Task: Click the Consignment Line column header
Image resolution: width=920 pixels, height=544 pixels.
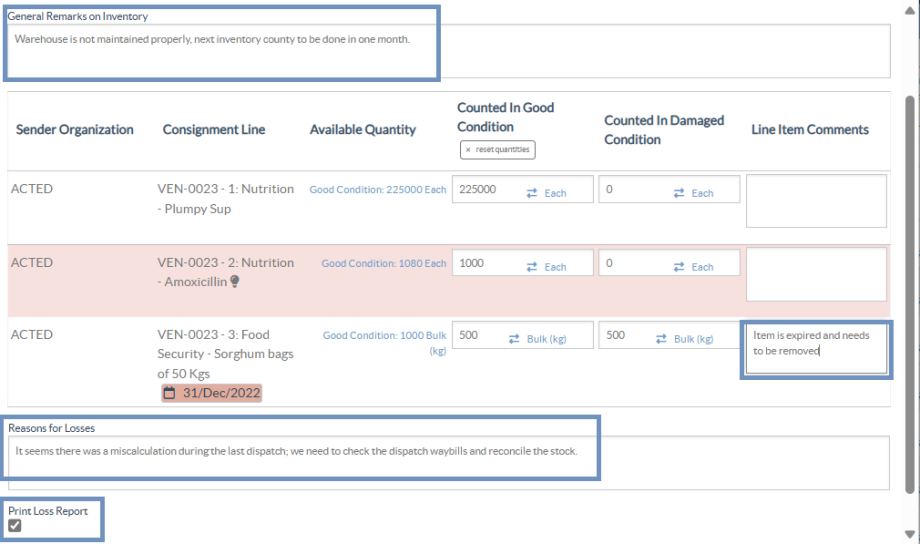Action: pos(214,130)
